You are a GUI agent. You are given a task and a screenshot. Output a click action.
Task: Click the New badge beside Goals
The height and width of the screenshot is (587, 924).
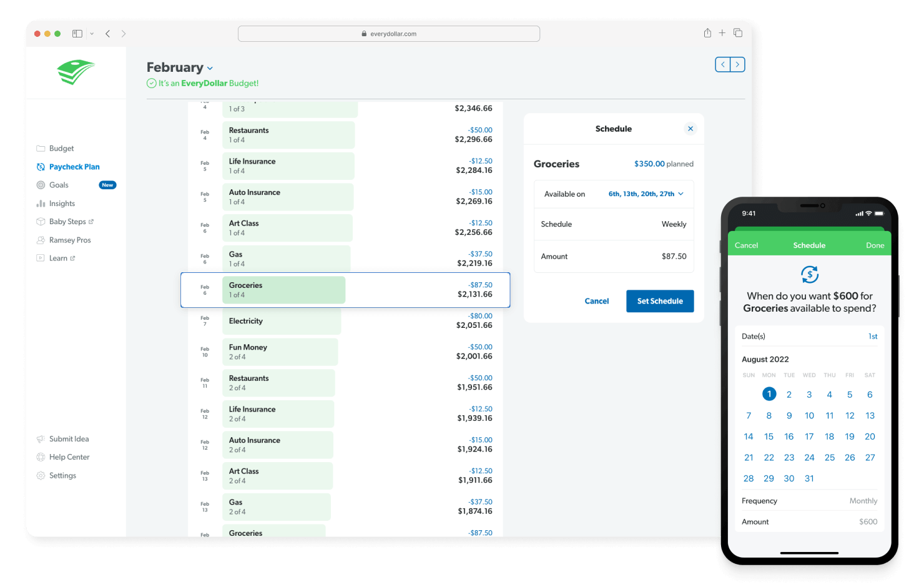pyautogui.click(x=107, y=185)
